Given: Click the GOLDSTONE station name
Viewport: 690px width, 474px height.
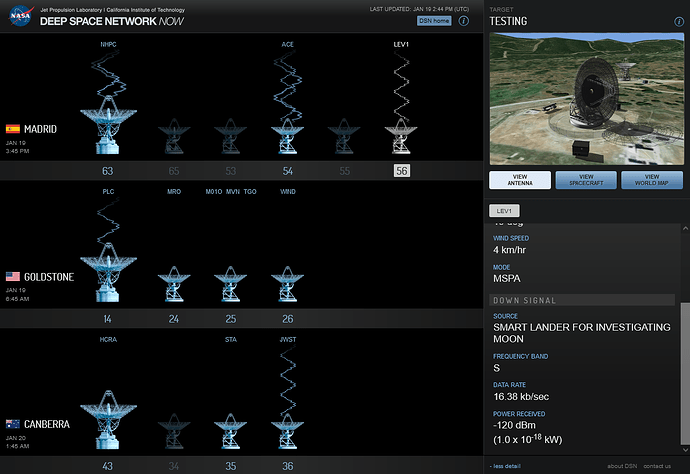Looking at the screenshot, I should [x=49, y=277].
